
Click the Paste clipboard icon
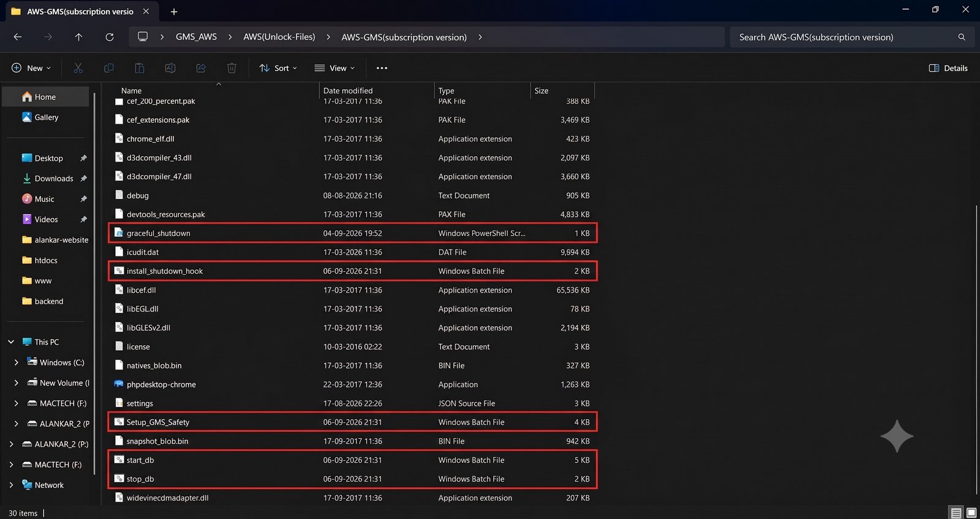140,68
